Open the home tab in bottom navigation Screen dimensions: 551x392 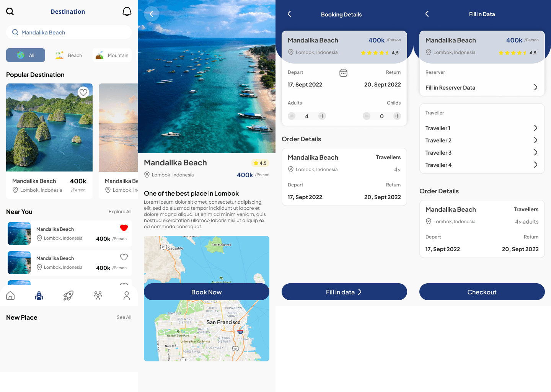11,296
